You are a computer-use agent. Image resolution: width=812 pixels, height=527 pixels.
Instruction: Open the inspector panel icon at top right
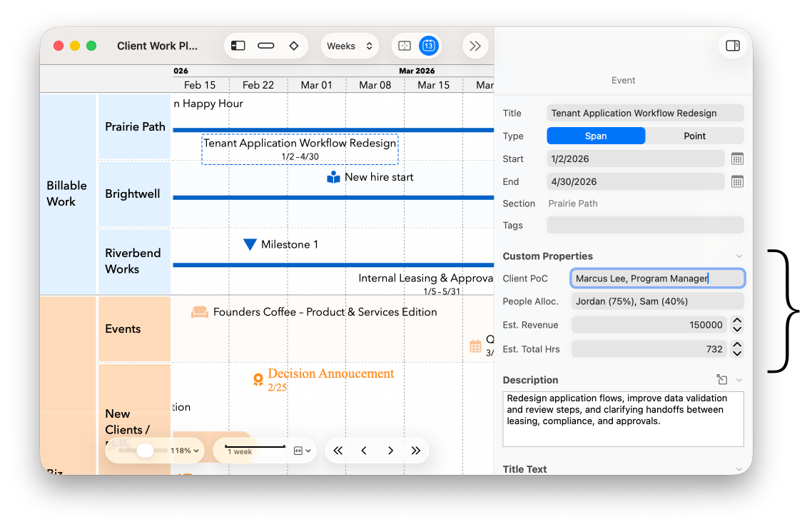[732, 45]
